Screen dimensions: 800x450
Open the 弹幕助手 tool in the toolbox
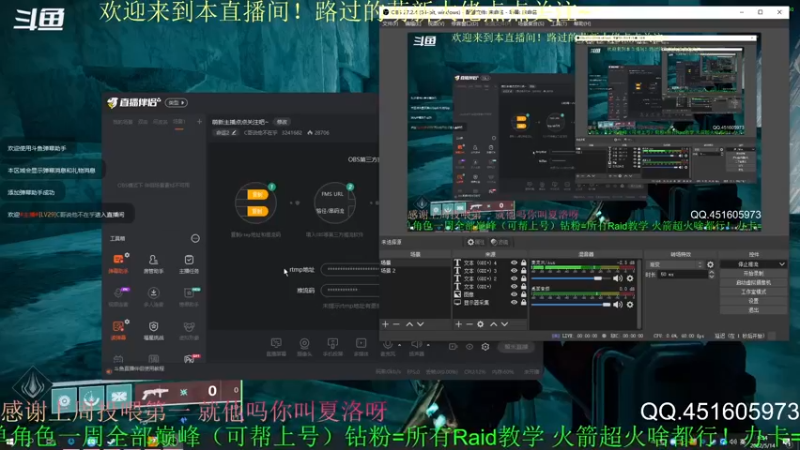click(118, 263)
